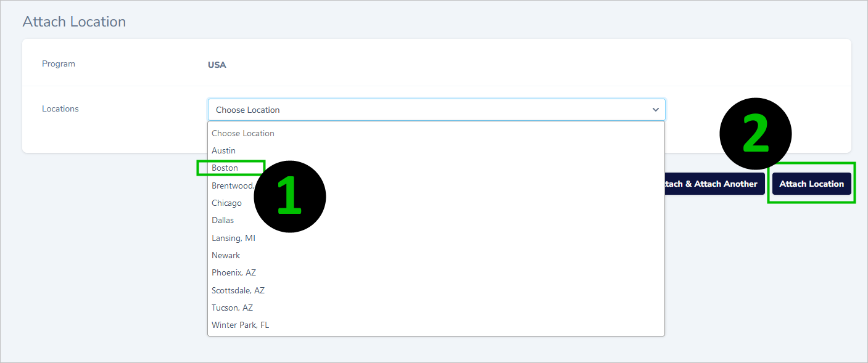Pick Newark from the location options

click(226, 255)
